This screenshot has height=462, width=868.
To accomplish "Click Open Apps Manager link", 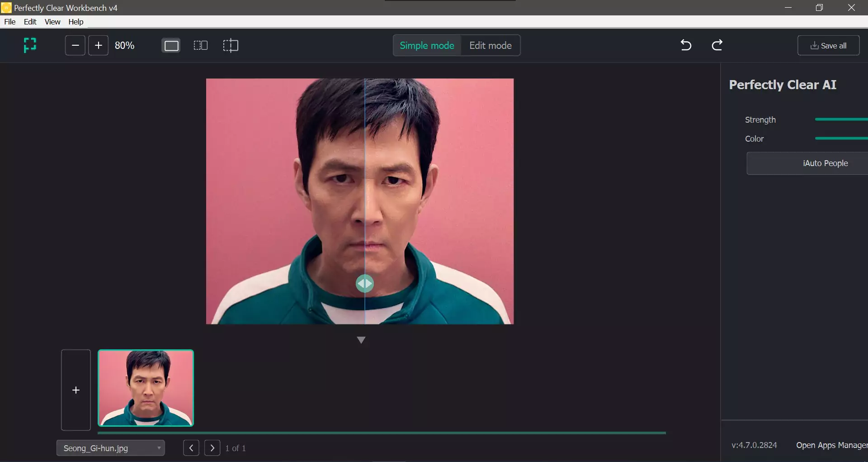I will [x=832, y=445].
